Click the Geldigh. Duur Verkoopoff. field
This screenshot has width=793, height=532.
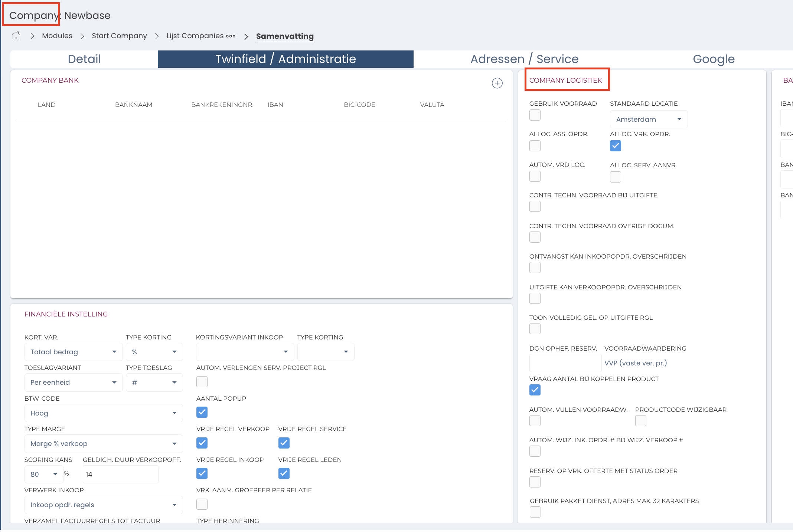(120, 474)
